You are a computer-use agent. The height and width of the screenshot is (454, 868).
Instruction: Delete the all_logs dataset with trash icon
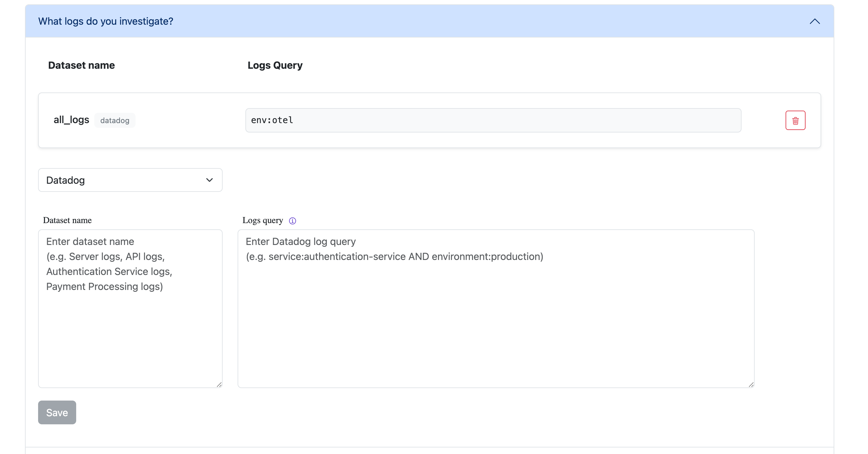[795, 120]
